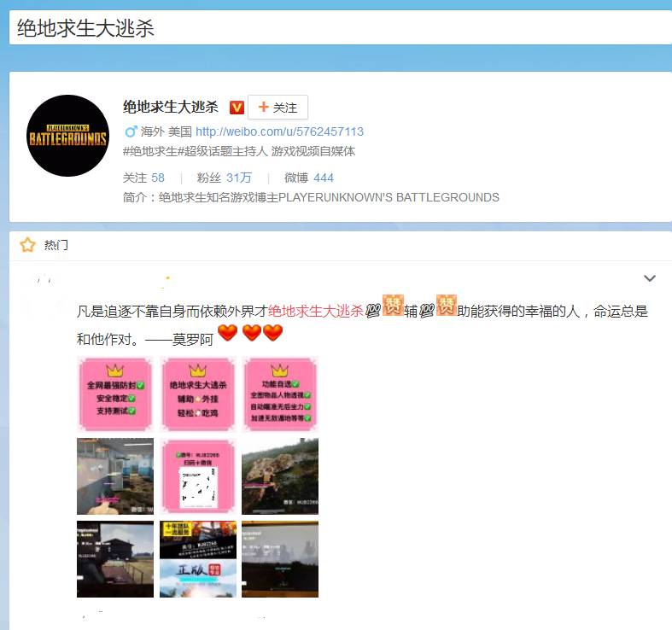672x630 pixels.
Task: Click the orange V verification badge
Action: tap(237, 108)
